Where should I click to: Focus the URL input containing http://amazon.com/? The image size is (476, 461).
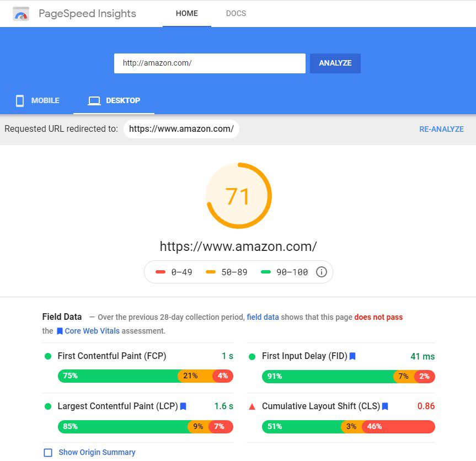pyautogui.click(x=210, y=63)
